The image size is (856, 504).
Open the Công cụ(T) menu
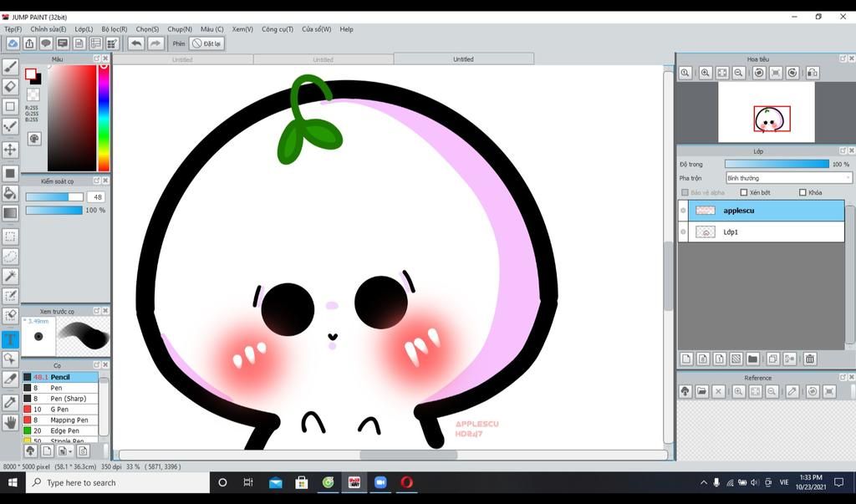tap(277, 29)
